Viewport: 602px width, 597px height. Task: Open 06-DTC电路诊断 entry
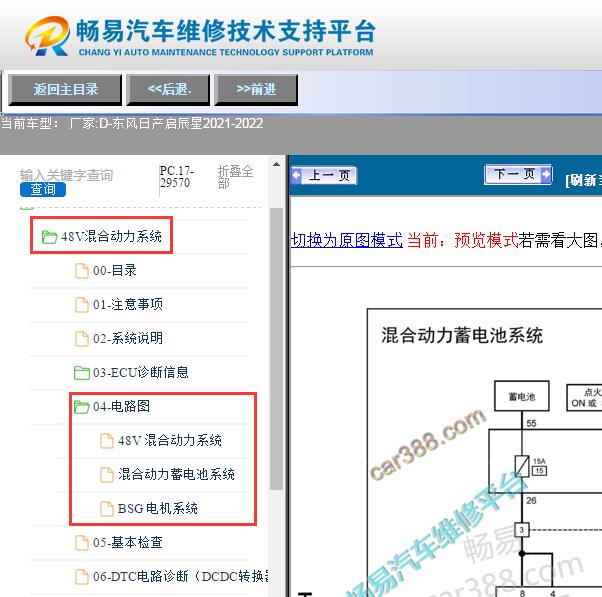(180, 576)
